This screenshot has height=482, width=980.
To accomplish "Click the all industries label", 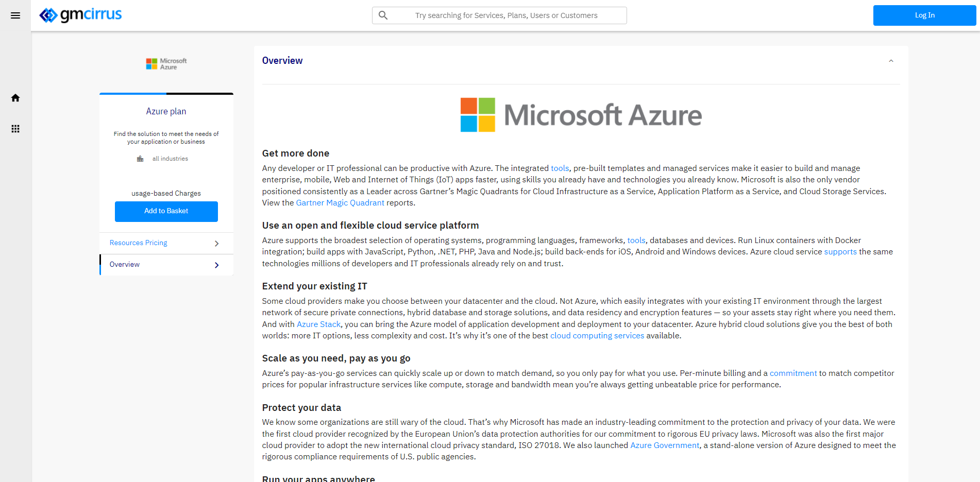I will tap(170, 159).
